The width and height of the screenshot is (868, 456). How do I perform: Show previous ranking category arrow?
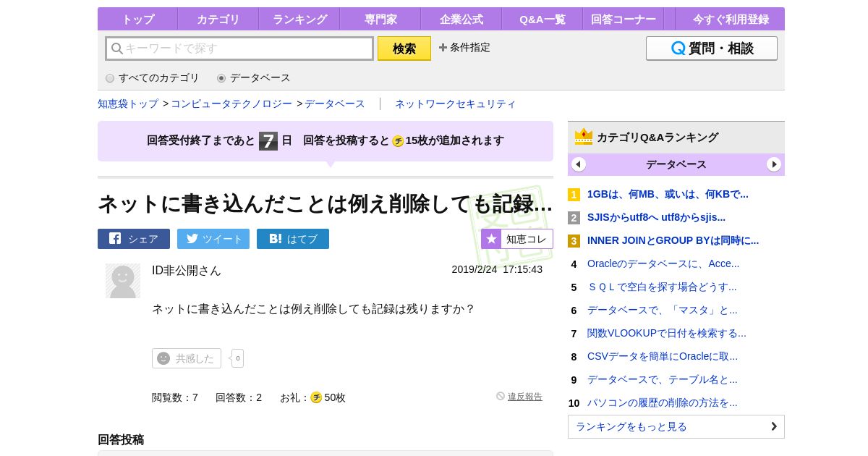[579, 164]
